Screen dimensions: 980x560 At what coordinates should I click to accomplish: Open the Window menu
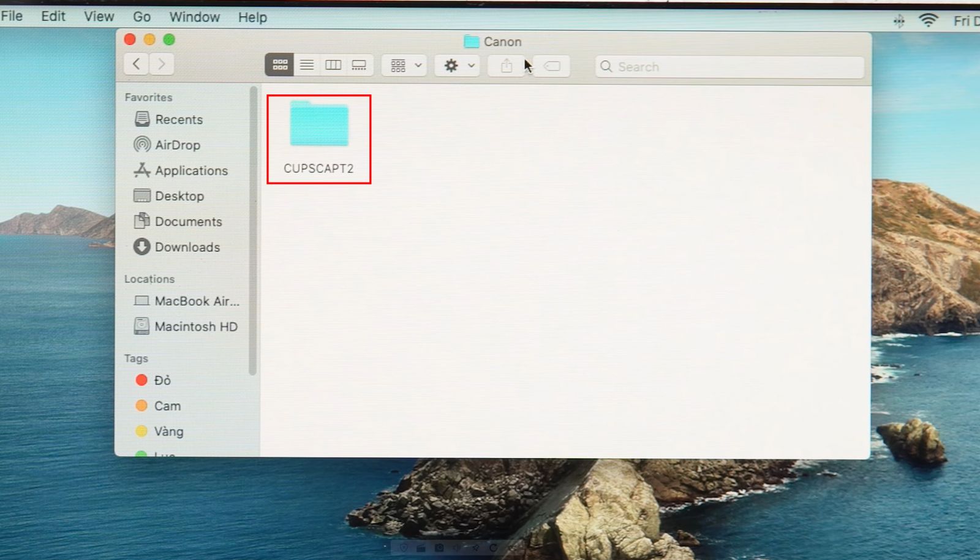(x=194, y=17)
